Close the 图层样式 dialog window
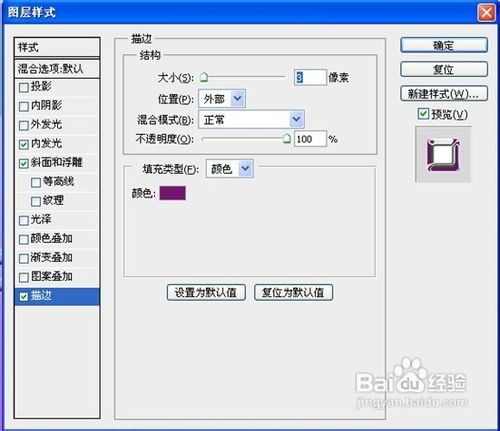Viewport: 500px width, 431px height. (x=486, y=13)
